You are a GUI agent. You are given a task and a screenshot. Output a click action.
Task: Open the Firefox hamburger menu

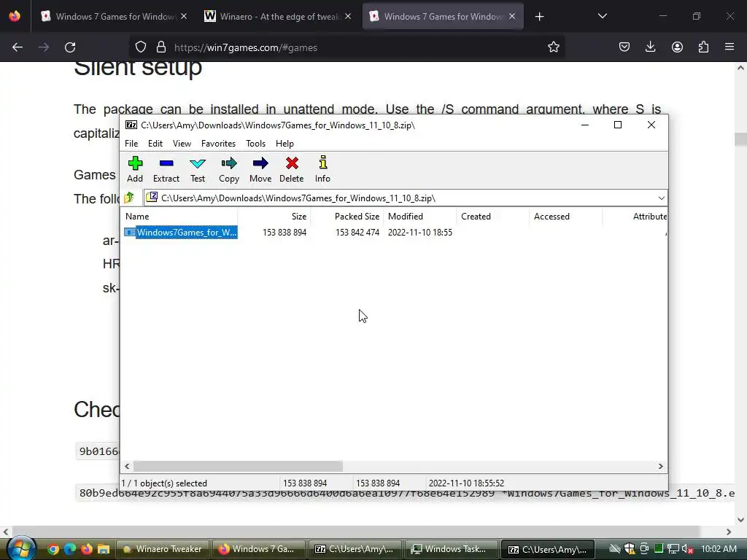(729, 47)
